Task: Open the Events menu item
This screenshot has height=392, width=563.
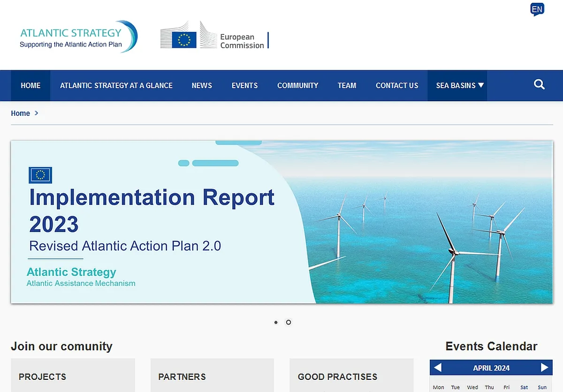Action: (244, 85)
